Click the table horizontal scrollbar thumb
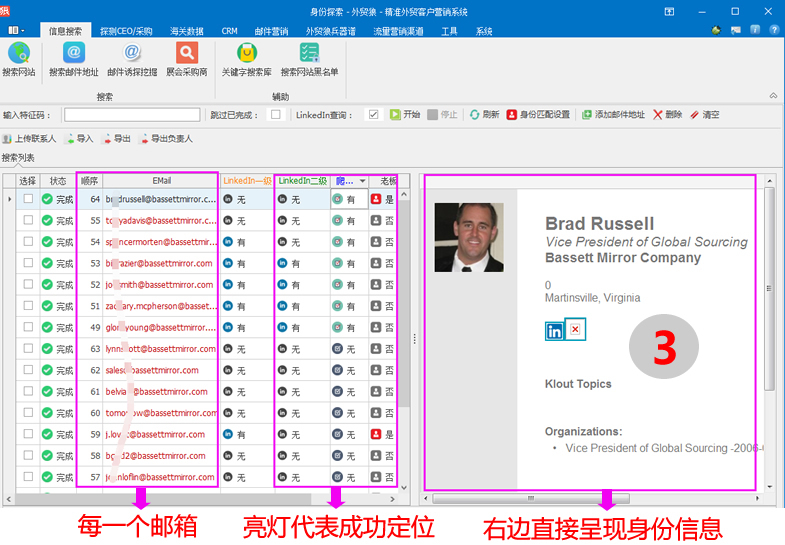 (163, 499)
